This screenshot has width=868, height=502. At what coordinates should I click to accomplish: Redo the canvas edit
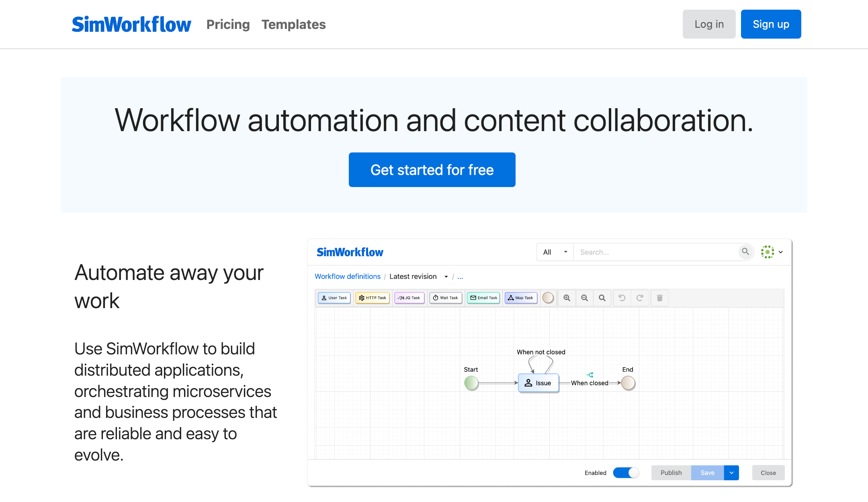(640, 298)
